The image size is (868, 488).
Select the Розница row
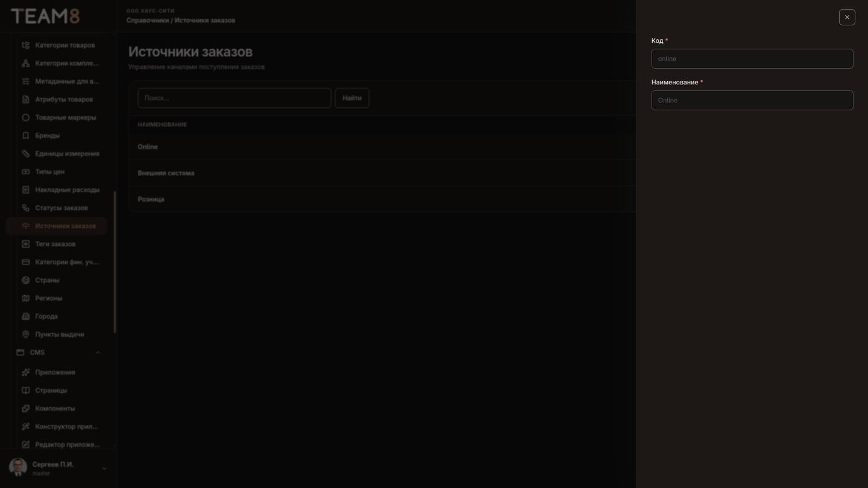(x=382, y=199)
